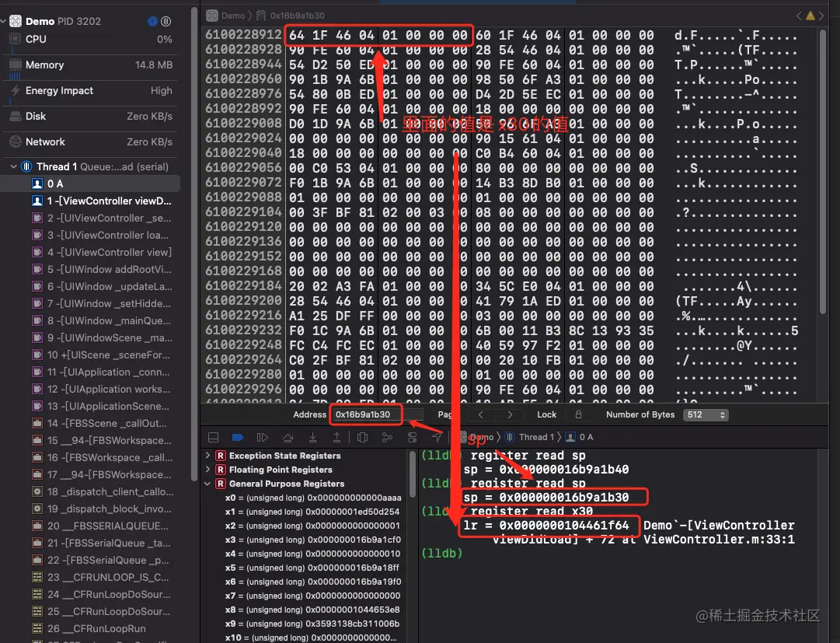Open the Debug Memory Graph tool
Screen dimensions: 840x643
[x=387, y=437]
